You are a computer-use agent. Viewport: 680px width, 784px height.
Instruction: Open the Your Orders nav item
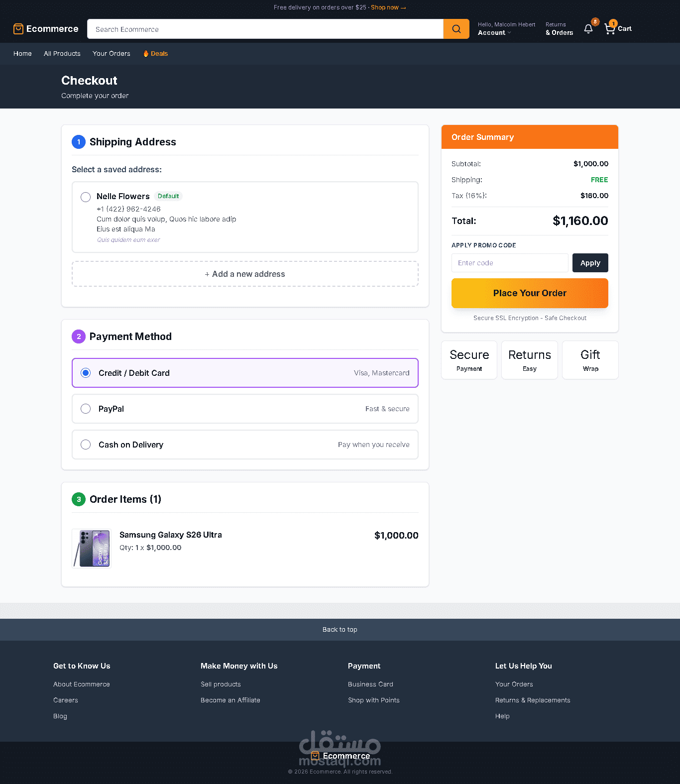(112, 54)
